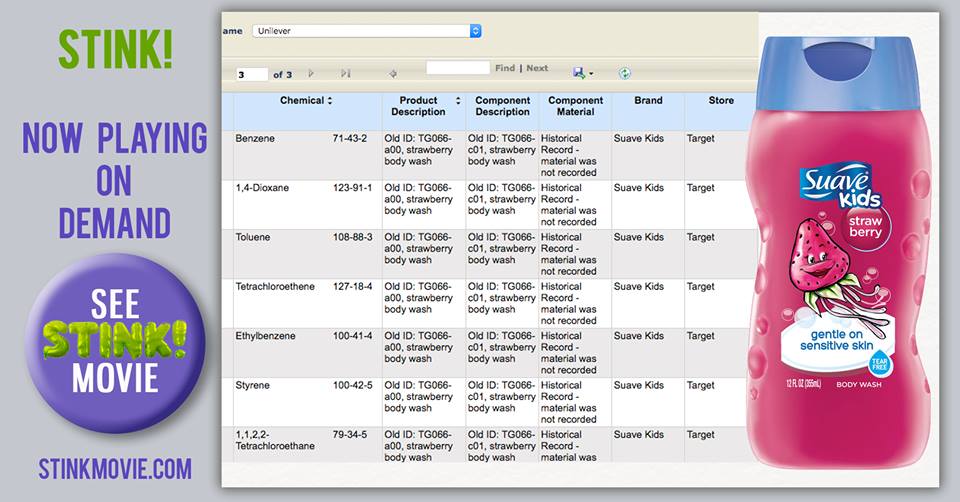960x502 pixels.
Task: Click the See Stink! Movie round button
Action: [115, 343]
